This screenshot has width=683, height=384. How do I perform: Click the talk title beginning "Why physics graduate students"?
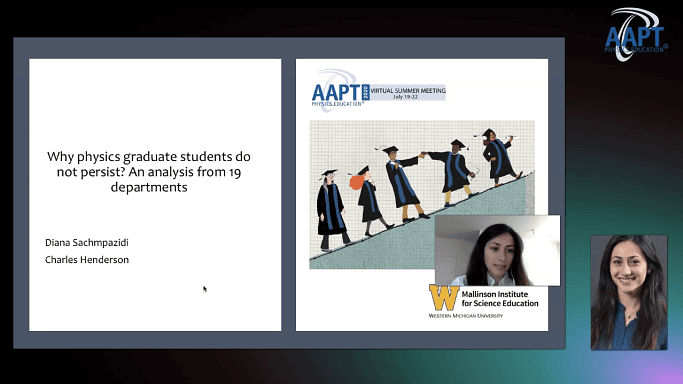(149, 172)
